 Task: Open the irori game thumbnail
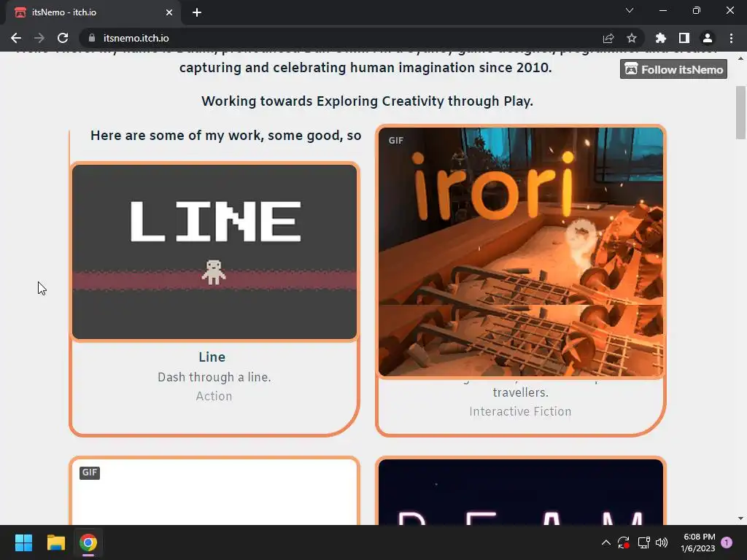[x=521, y=252]
